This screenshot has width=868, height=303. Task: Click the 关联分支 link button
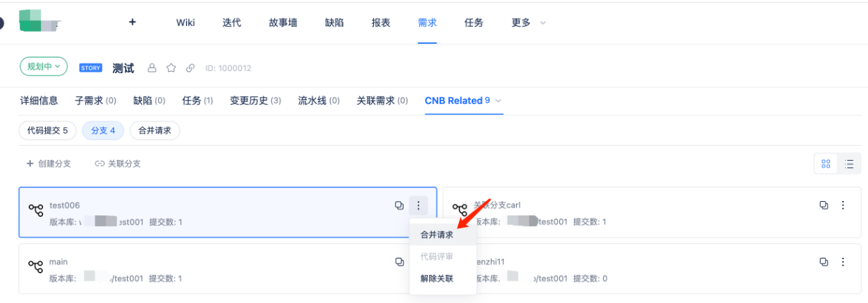point(118,164)
